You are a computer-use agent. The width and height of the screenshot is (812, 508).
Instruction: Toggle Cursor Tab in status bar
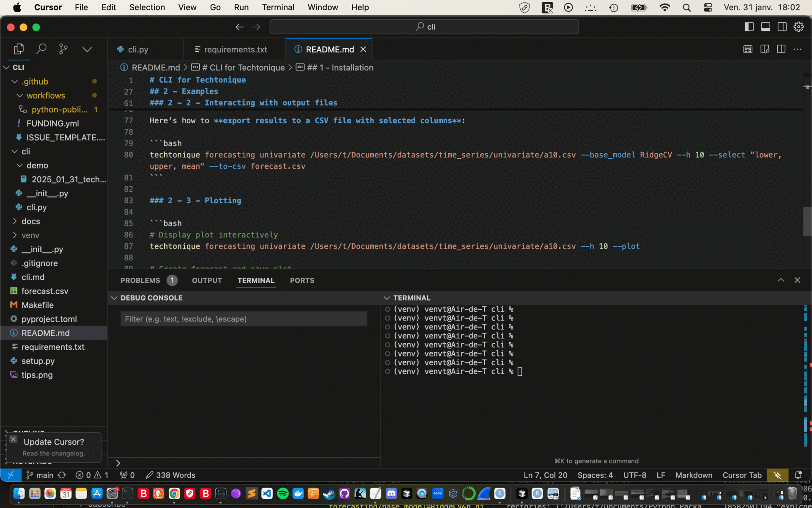(x=742, y=475)
